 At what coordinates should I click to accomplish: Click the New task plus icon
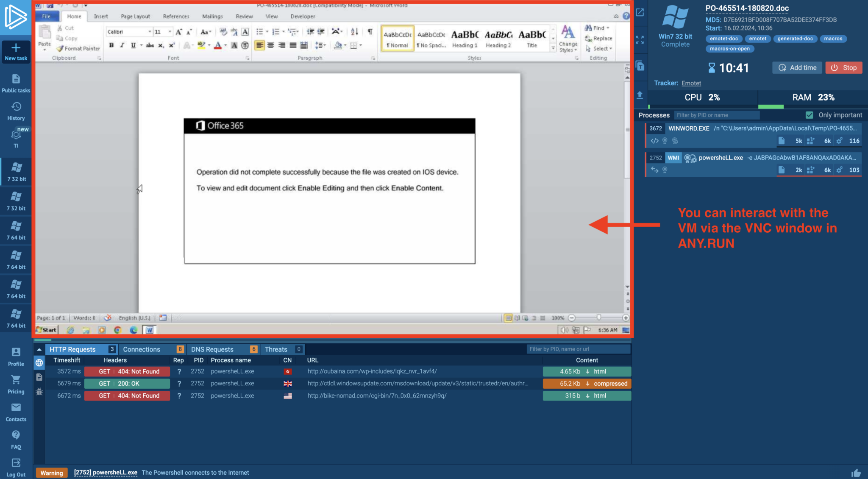(x=16, y=47)
